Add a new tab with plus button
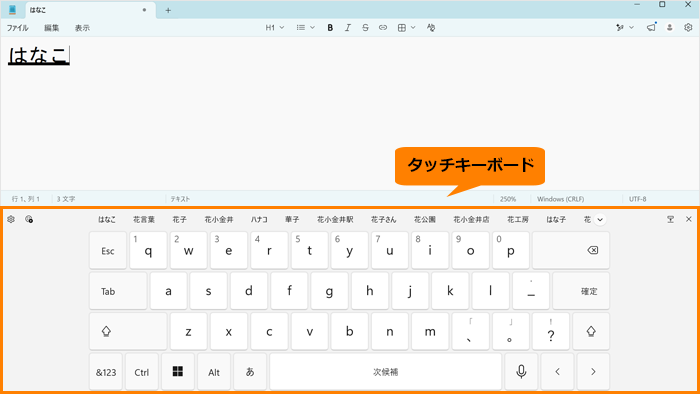 (x=168, y=10)
